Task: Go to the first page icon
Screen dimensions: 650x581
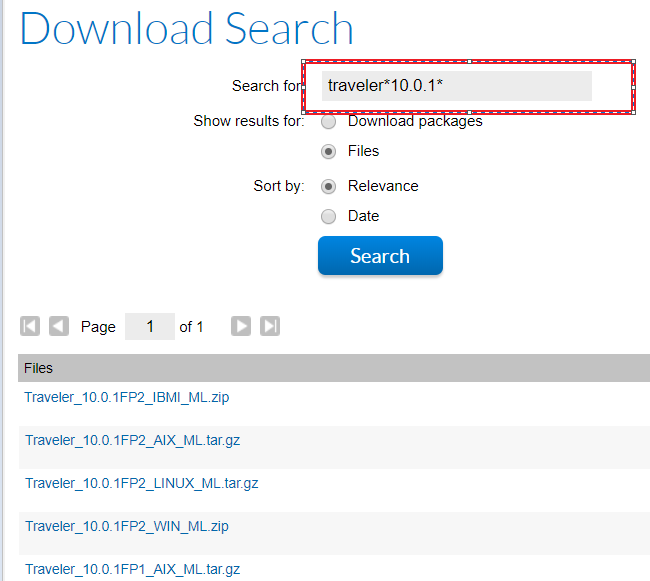Action: coord(30,326)
